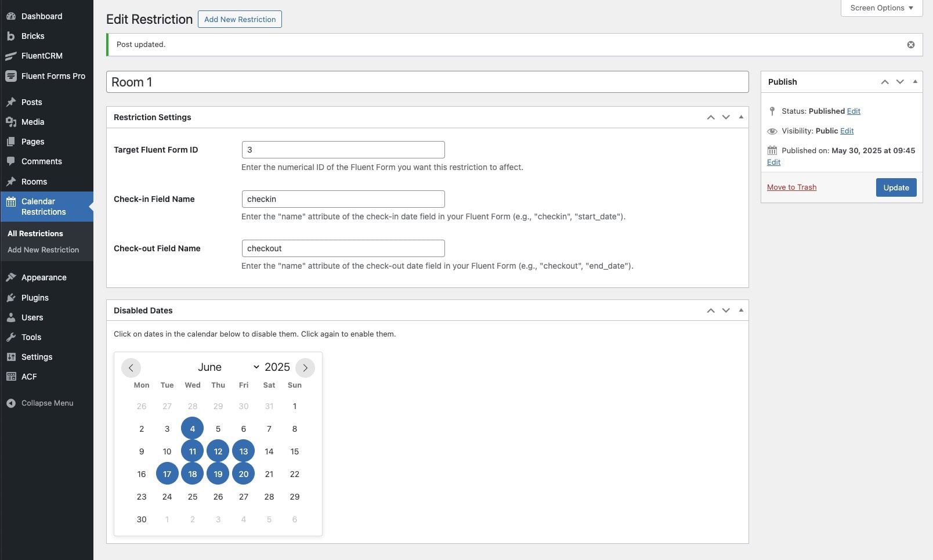Enable disabled date June 12

(218, 451)
